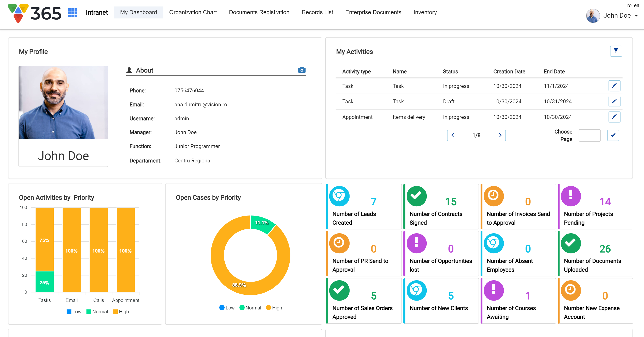This screenshot has width=644, height=337.
Task: Click the Intranet title link
Action: tap(97, 13)
